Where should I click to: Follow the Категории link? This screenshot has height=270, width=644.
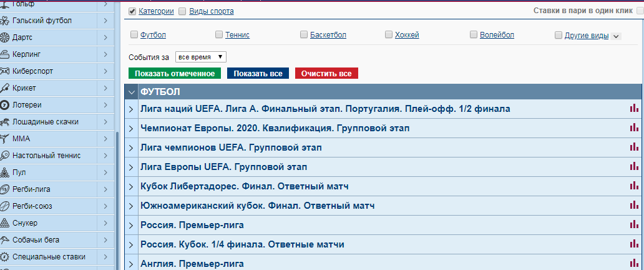[x=156, y=11]
